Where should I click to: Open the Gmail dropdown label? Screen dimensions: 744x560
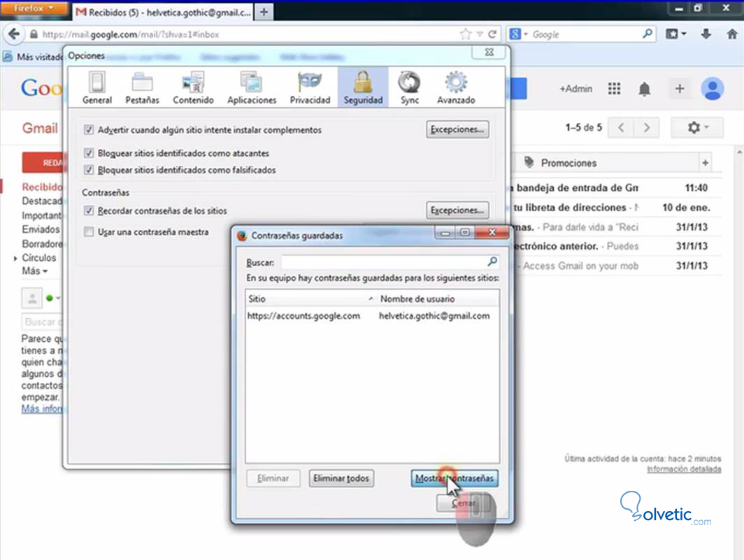point(40,128)
